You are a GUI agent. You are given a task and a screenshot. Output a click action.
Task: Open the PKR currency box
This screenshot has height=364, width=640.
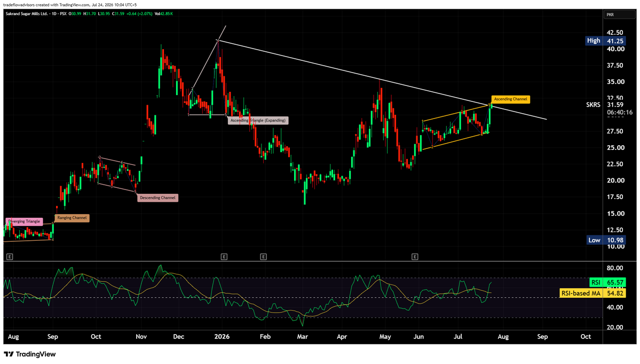(x=619, y=15)
